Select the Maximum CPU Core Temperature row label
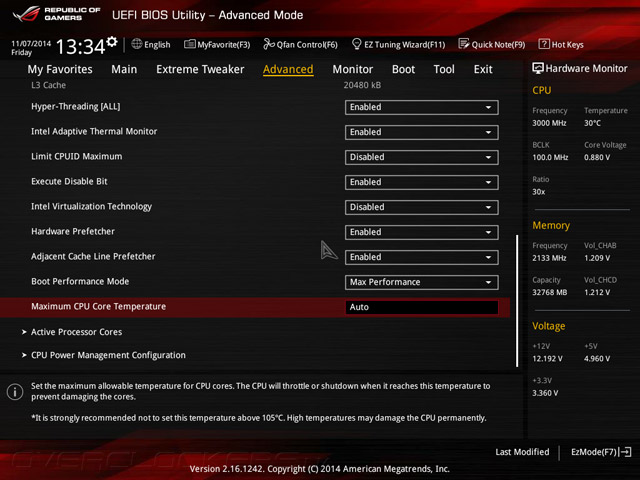 [98, 307]
